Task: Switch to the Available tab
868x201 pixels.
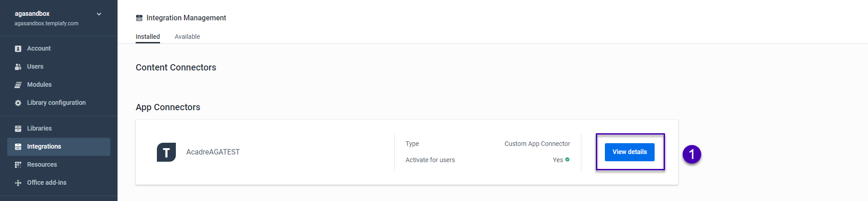Action: [187, 37]
